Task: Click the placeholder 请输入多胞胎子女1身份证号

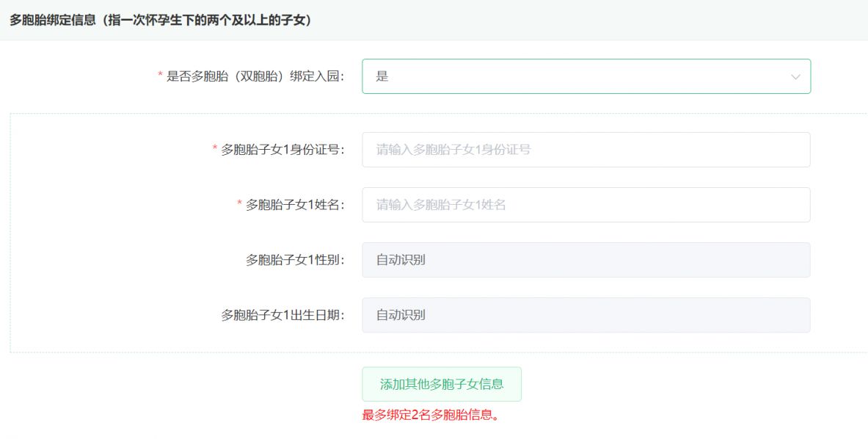Action: (x=453, y=150)
